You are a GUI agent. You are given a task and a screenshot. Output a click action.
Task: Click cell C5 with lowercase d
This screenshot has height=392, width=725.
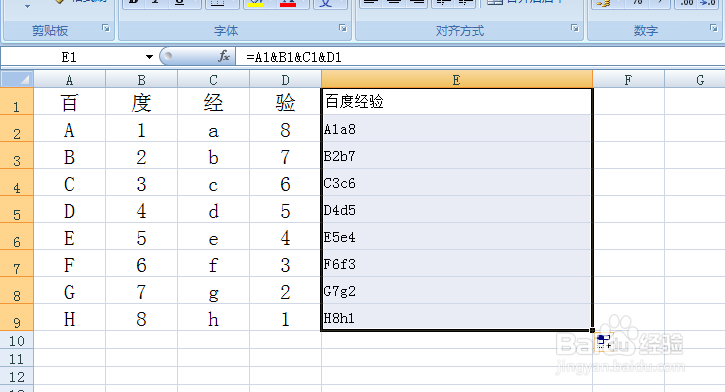click(214, 209)
